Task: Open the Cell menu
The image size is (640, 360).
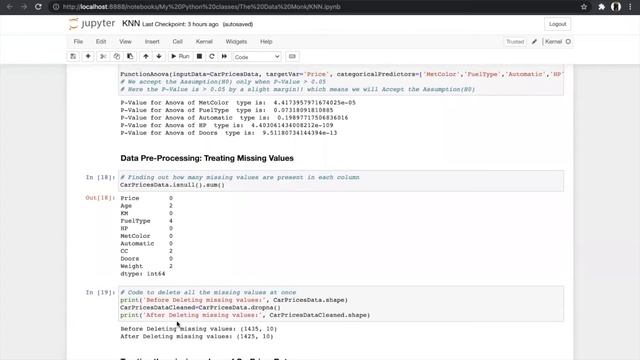Action: pos(178,42)
